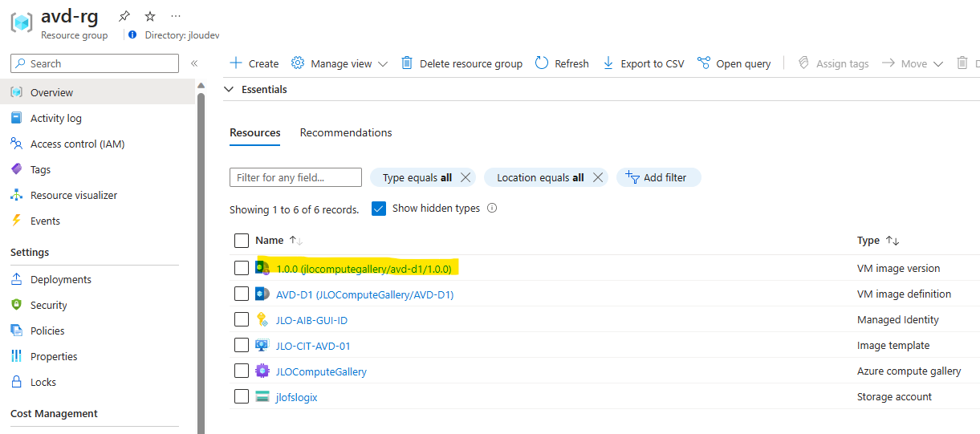Select the JLOComputeGallery row checkbox
Viewport: 980px width, 434px height.
pos(242,371)
